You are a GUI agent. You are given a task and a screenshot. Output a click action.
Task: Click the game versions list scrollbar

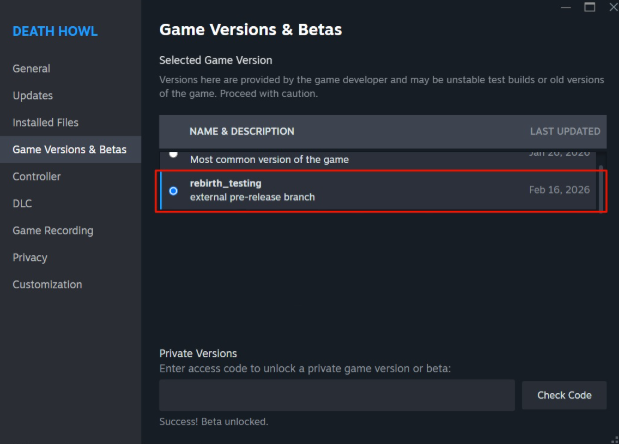602,185
